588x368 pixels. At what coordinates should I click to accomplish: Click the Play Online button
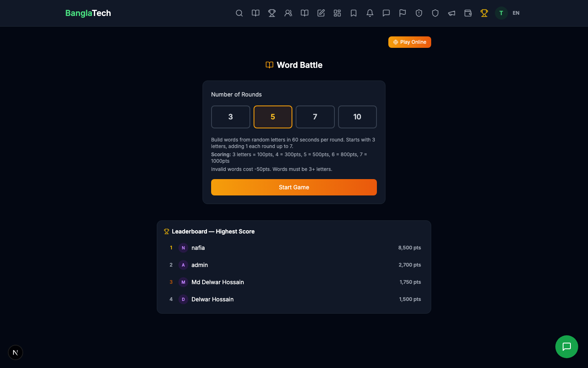(410, 42)
